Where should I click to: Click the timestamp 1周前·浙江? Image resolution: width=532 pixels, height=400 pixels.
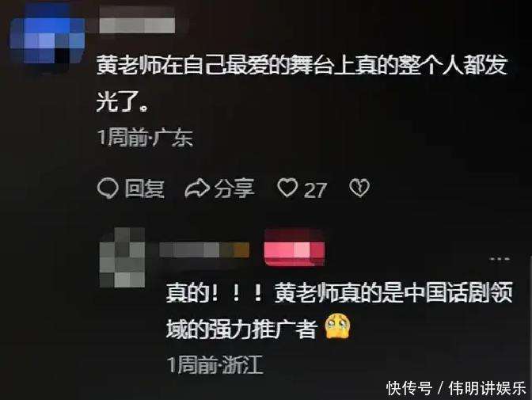click(x=215, y=364)
